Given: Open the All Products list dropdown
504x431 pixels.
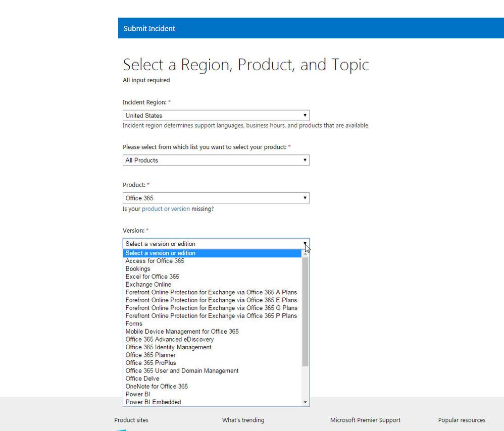Looking at the screenshot, I should pos(216,160).
